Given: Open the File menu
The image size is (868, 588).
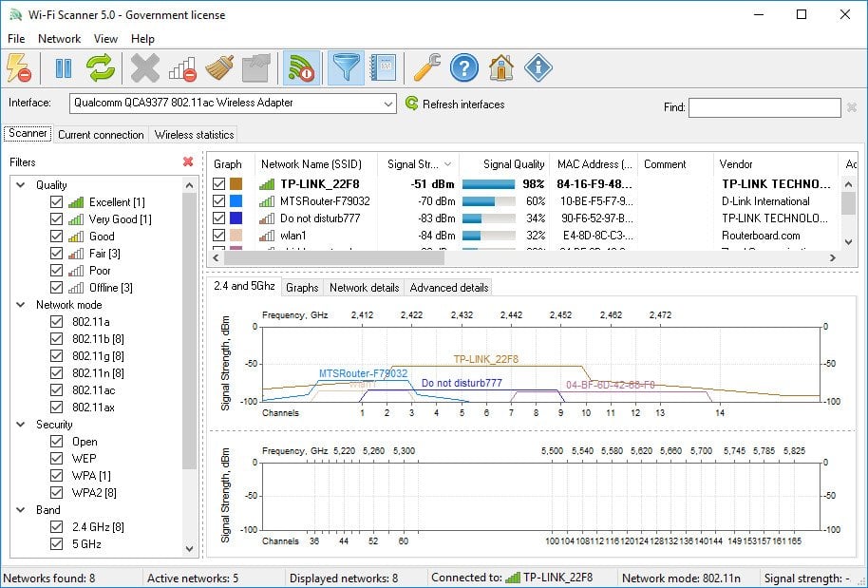Looking at the screenshot, I should (16, 39).
